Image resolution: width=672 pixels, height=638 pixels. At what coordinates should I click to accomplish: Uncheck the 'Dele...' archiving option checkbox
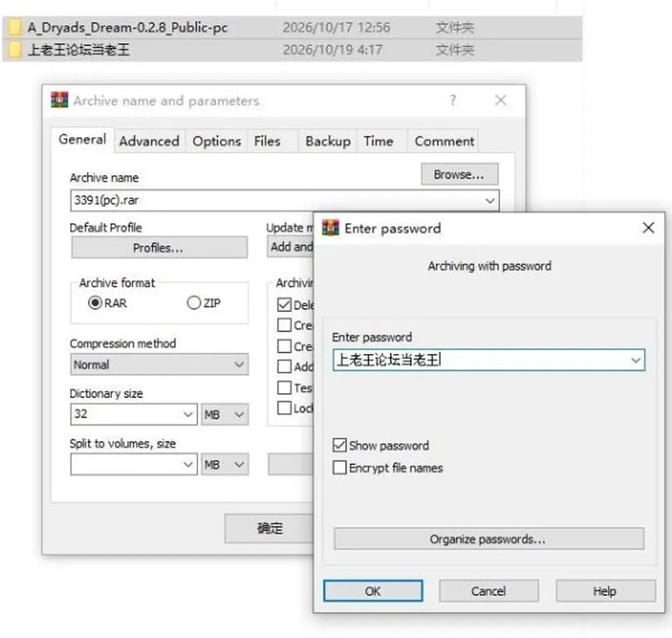pyautogui.click(x=284, y=304)
